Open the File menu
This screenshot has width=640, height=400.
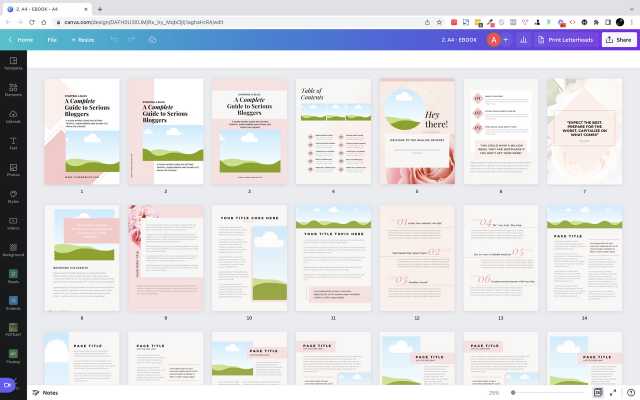click(x=52, y=40)
